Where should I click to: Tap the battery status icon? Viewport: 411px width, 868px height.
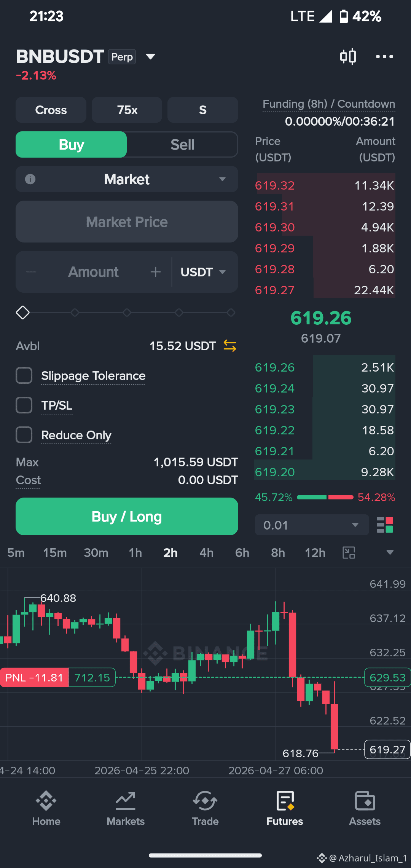343,16
